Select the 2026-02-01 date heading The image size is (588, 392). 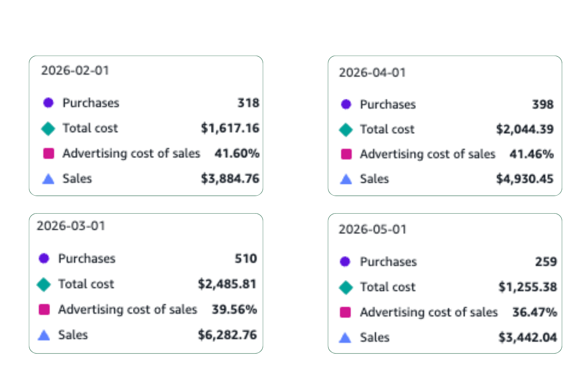[75, 71]
